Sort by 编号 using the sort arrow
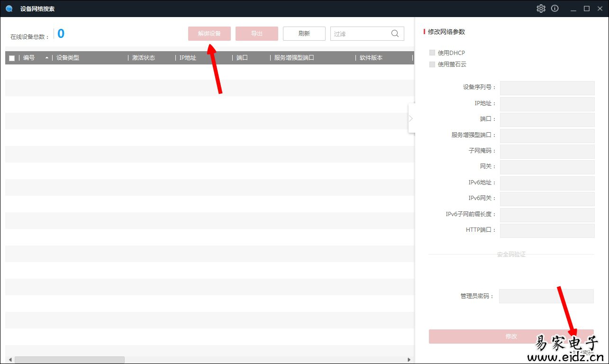609x364 pixels. point(47,58)
